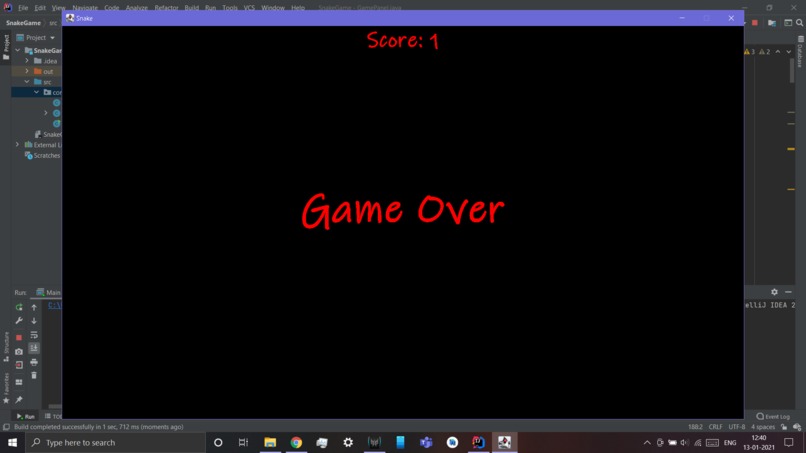
Task: Open Chrome from the taskbar
Action: pyautogui.click(x=296, y=442)
